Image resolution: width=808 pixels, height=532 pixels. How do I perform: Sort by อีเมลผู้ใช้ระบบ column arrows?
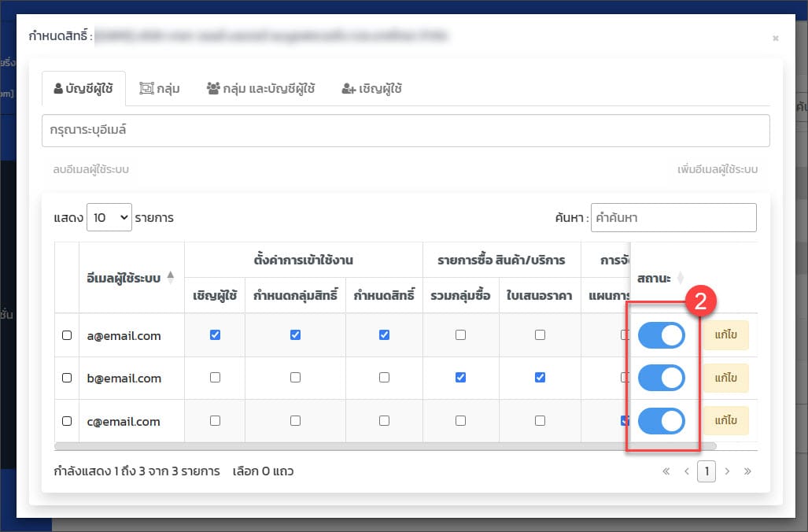172,278
